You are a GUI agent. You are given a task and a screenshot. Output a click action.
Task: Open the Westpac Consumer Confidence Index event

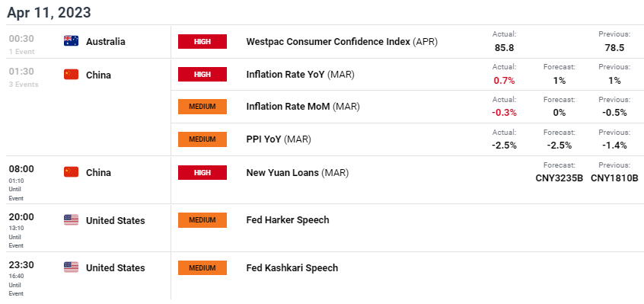pos(342,41)
